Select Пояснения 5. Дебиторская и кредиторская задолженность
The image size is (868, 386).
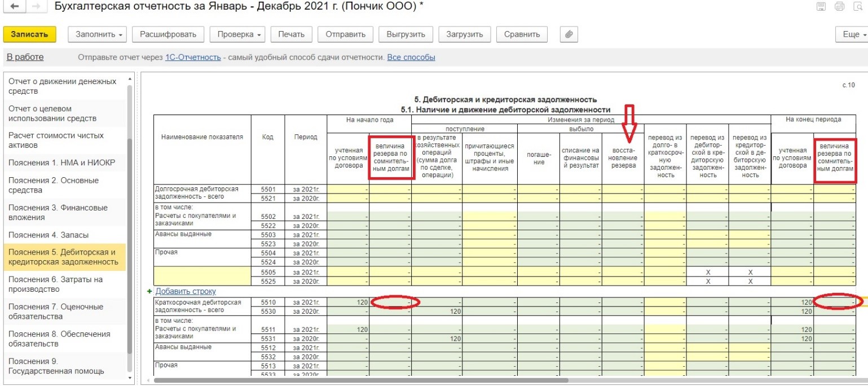point(65,257)
